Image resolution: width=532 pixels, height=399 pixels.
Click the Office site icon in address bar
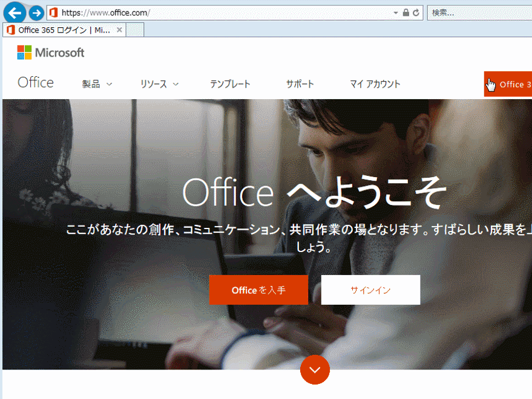pyautogui.click(x=54, y=13)
